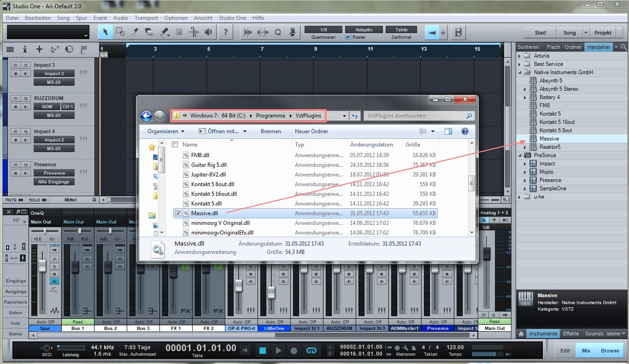Open the Transport menu
Viewport: 629px width, 364px height.
click(146, 18)
